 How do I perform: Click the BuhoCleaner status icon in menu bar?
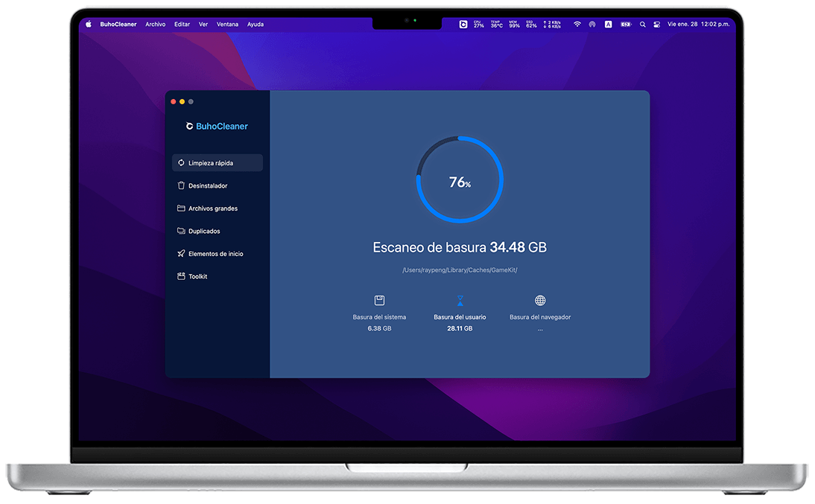463,24
